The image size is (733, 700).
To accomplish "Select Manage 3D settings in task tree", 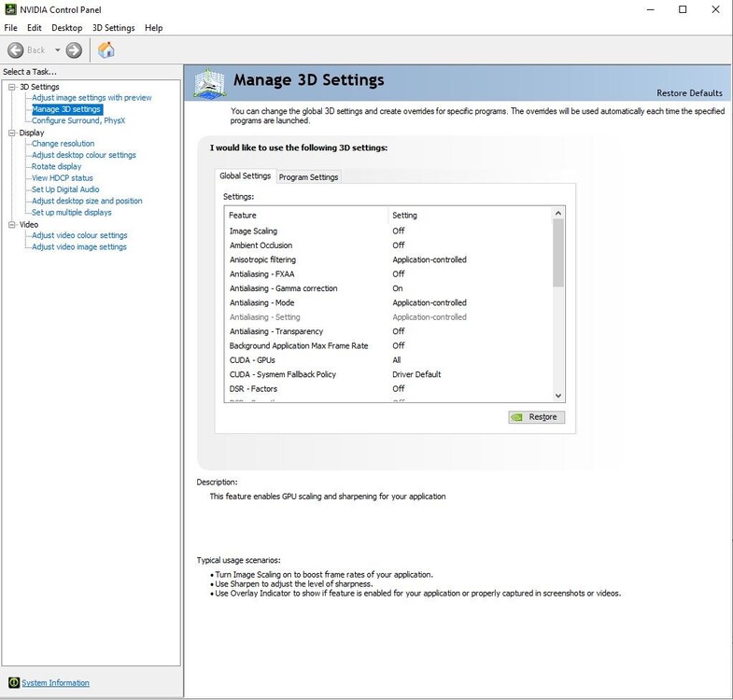I will coord(66,109).
